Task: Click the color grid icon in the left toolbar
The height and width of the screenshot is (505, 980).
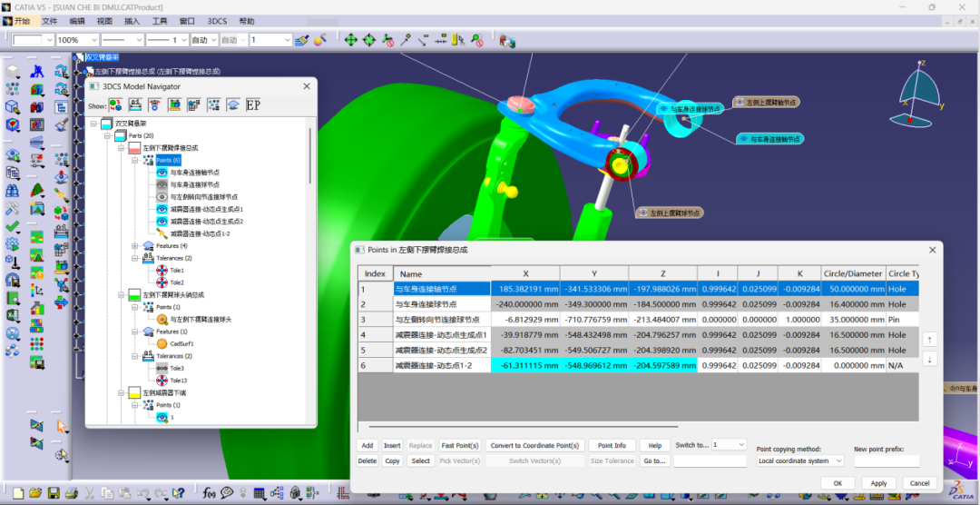Action: (37, 344)
